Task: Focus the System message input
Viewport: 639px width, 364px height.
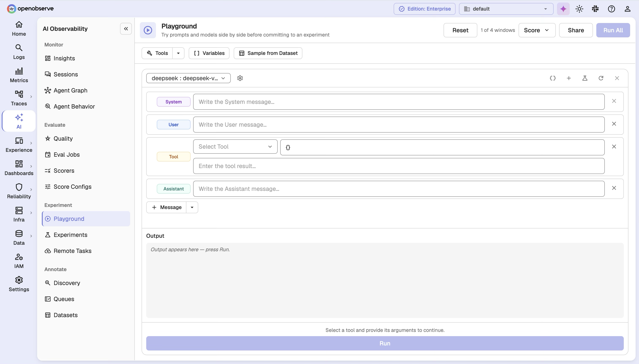Action: [x=399, y=102]
